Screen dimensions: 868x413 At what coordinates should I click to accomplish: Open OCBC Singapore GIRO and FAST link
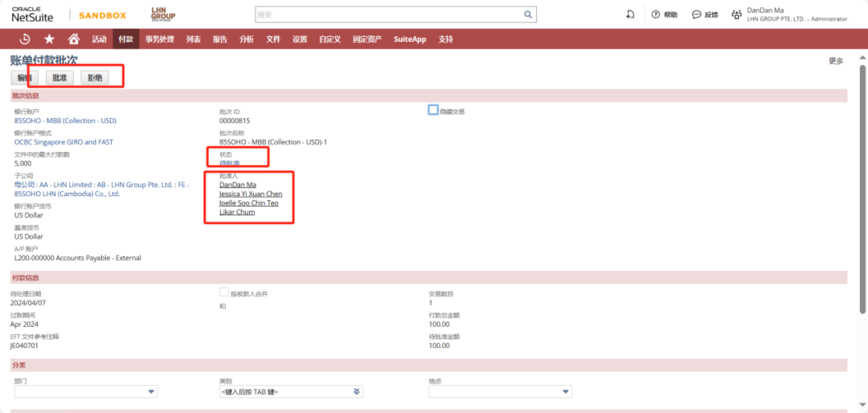pos(63,141)
